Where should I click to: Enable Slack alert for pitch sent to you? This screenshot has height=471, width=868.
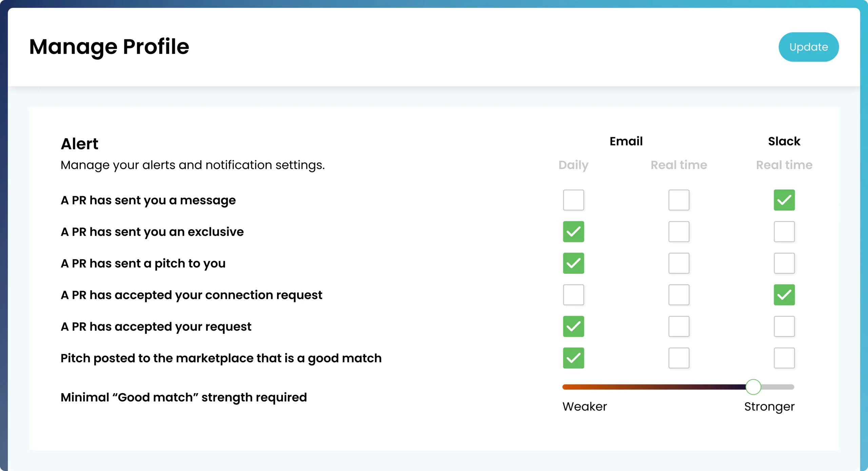coord(784,263)
